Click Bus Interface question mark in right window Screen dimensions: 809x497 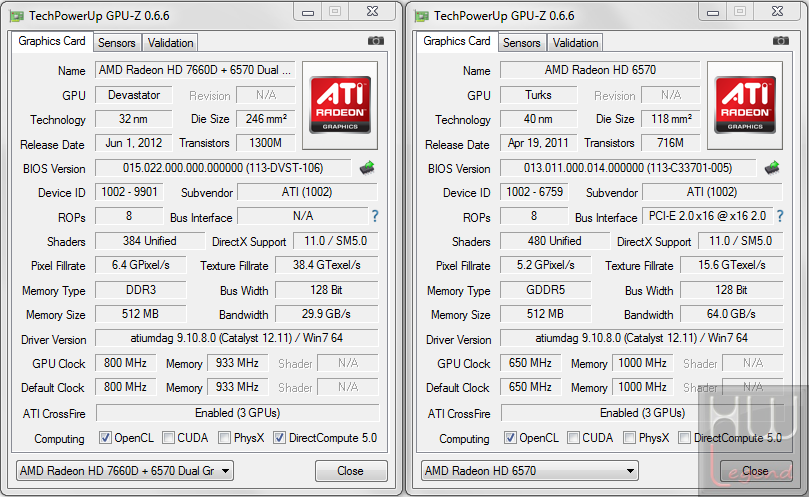point(780,216)
